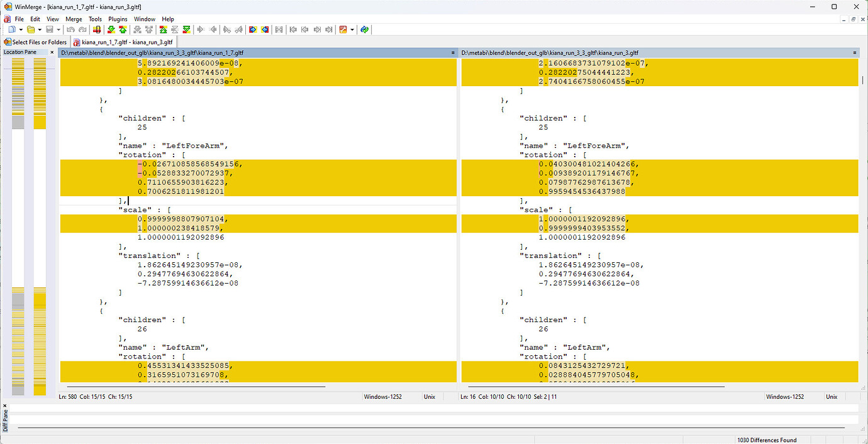The width and height of the screenshot is (868, 444).
Task: Open the Help menu
Action: tap(168, 19)
